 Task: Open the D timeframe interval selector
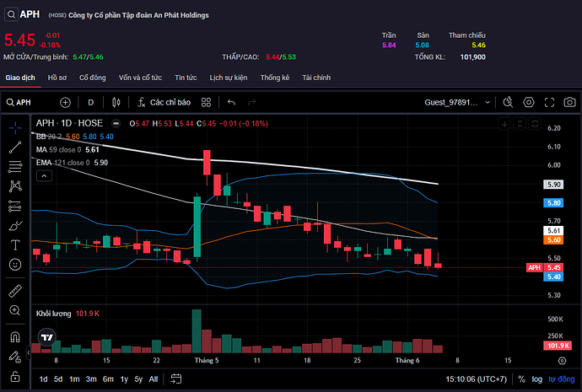pyautogui.click(x=90, y=102)
